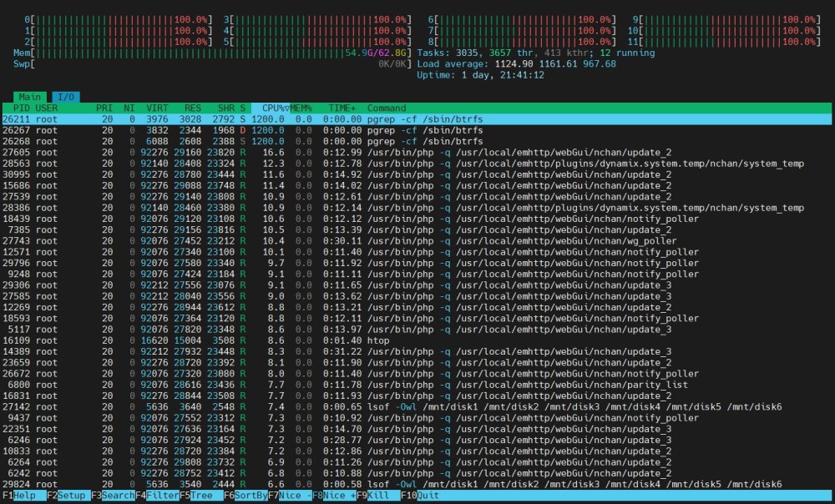Viewport: 835px width, 504px height.
Task: Select process PID 28386 system_temp
Action: (x=417, y=208)
